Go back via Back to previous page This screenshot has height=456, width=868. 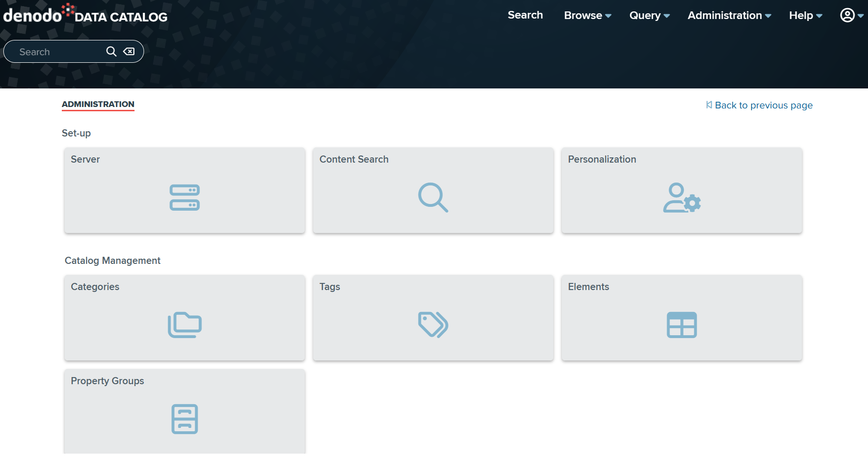(x=759, y=105)
